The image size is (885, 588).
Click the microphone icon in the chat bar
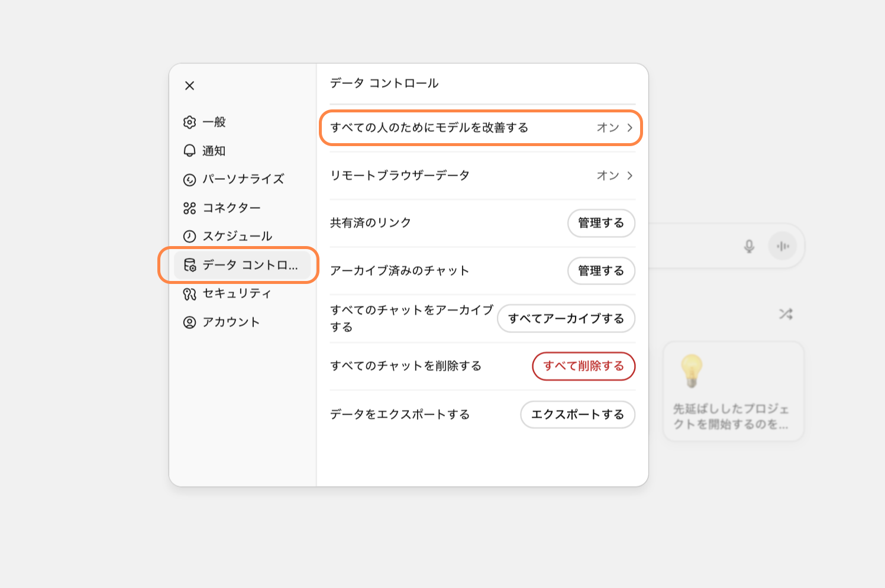pyautogui.click(x=749, y=246)
